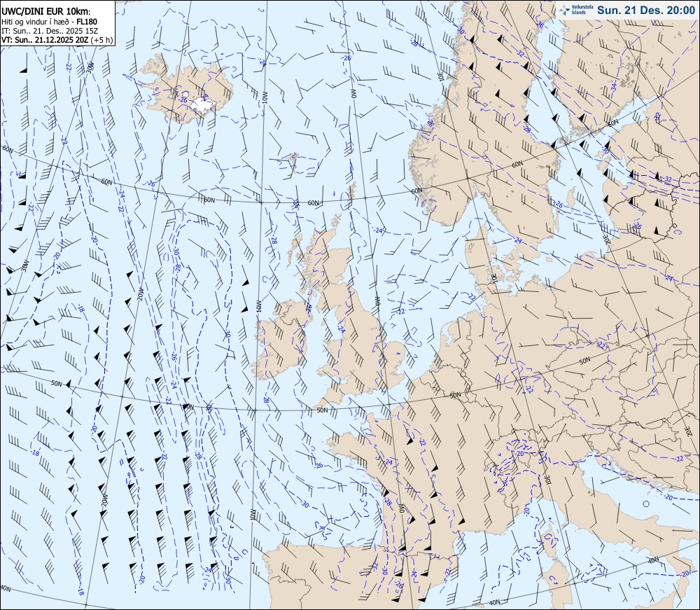Select 'Hiti og vindur í hæð - FL180' line
This screenshot has width=700, height=610.
tap(49, 22)
